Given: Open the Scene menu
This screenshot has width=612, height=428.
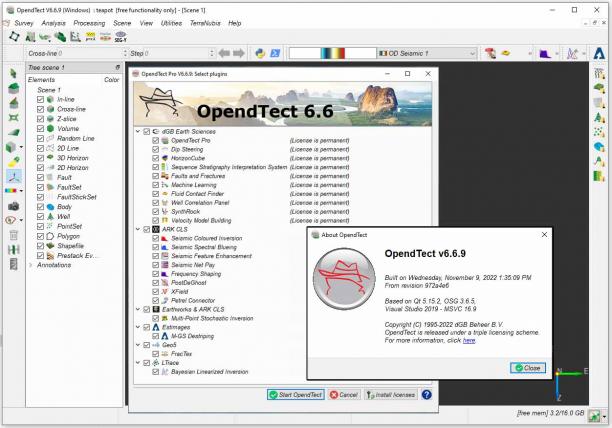Looking at the screenshot, I should (122, 23).
